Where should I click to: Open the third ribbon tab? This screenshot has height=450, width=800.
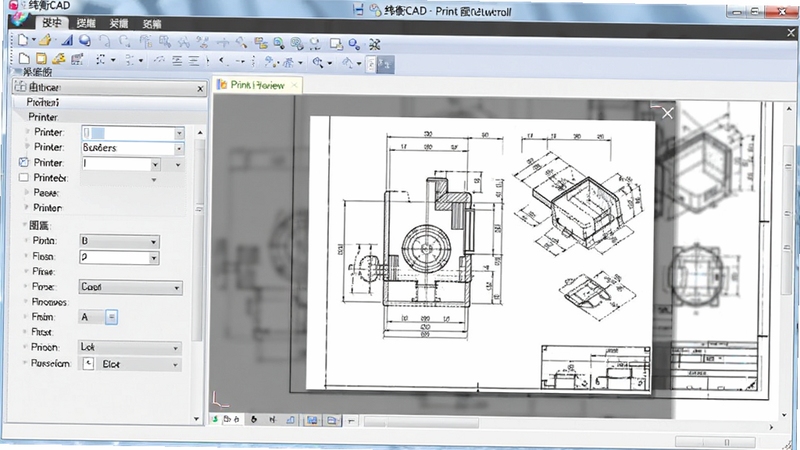coord(118,23)
